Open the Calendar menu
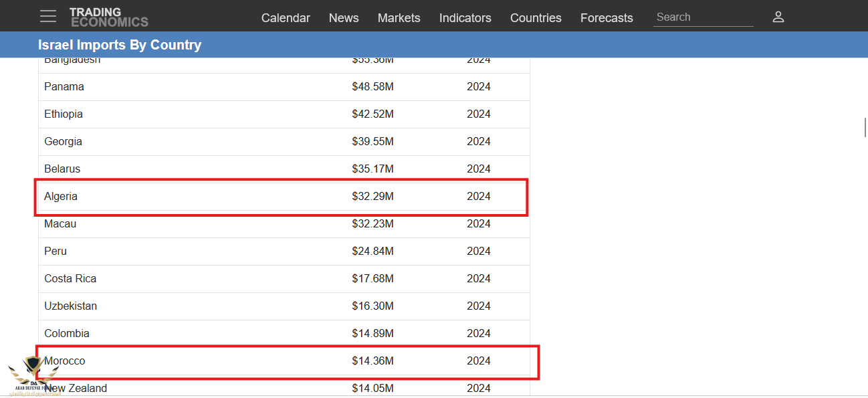The height and width of the screenshot is (398, 868). click(x=286, y=18)
